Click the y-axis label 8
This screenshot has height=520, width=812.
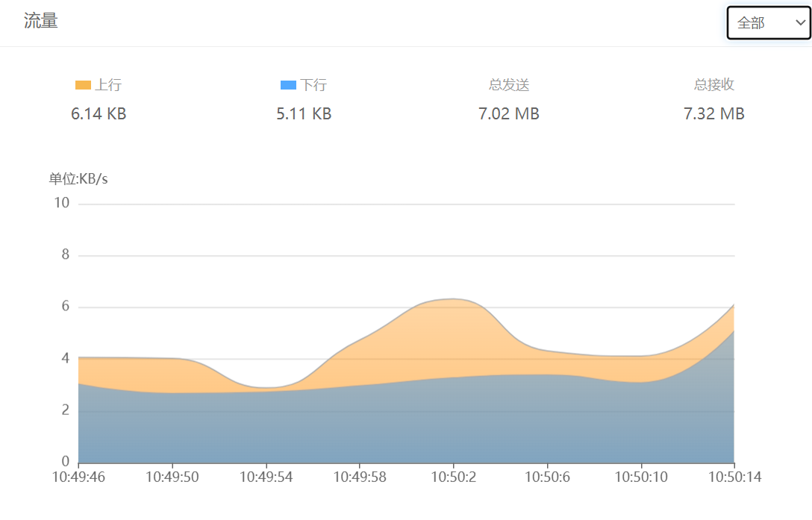[65, 255]
